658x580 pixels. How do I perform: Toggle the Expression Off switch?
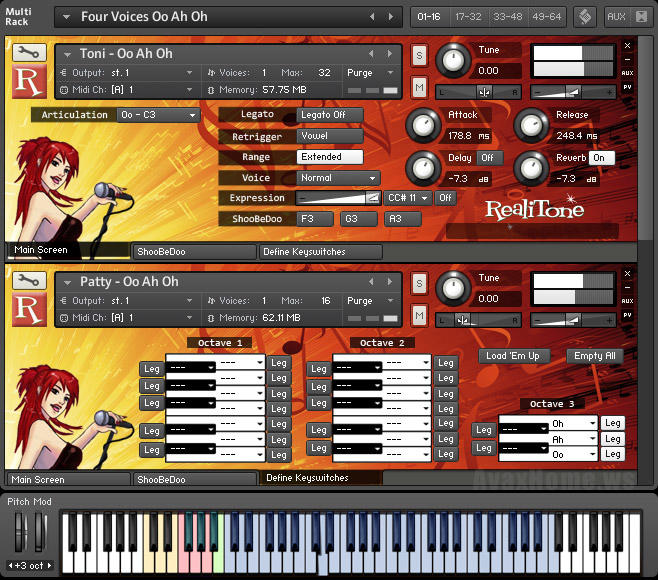pyautogui.click(x=445, y=198)
